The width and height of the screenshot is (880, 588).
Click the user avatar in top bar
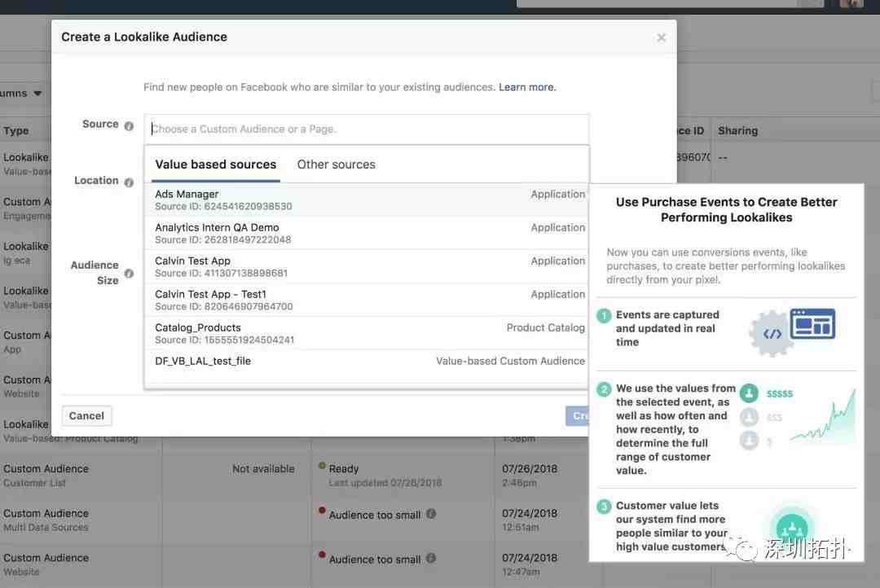[851, 4]
